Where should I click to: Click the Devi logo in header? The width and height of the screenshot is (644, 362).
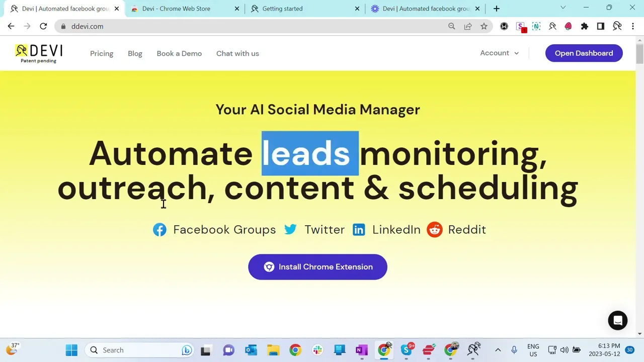39,53
